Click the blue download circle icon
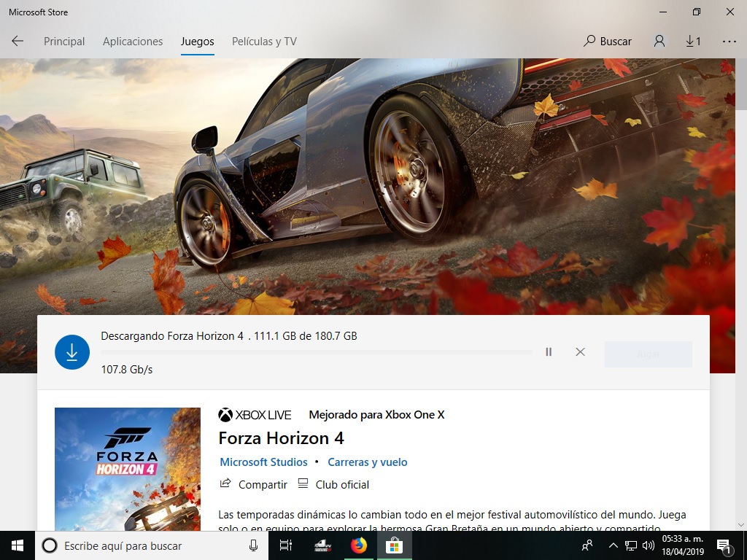This screenshot has height=560, width=747. 72,352
